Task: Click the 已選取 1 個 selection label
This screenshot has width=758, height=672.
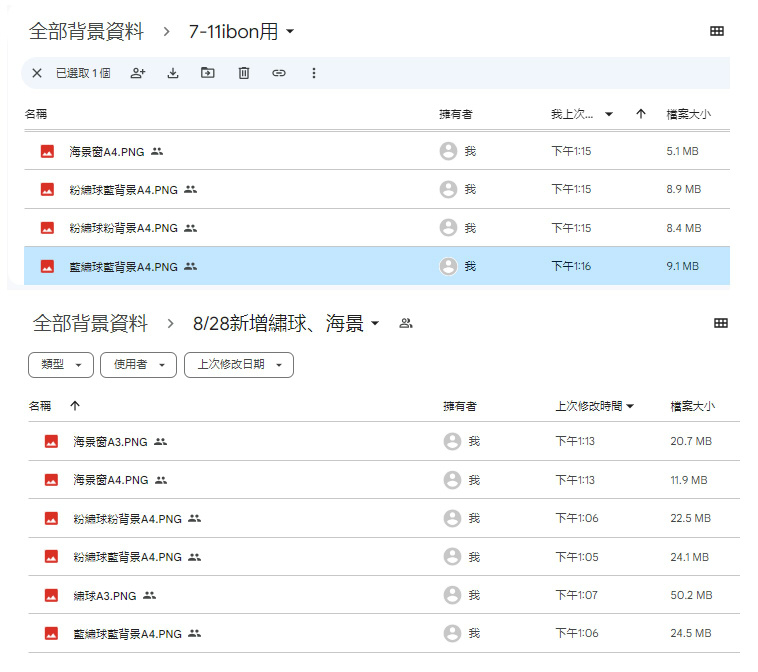Action: click(83, 73)
